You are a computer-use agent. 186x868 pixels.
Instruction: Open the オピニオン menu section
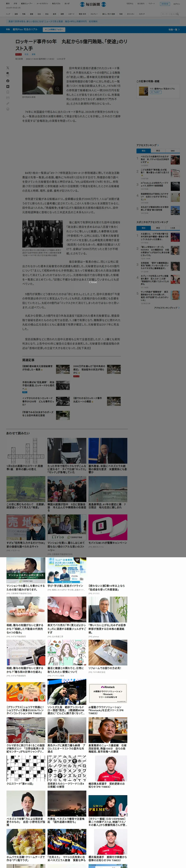pos(131,14)
